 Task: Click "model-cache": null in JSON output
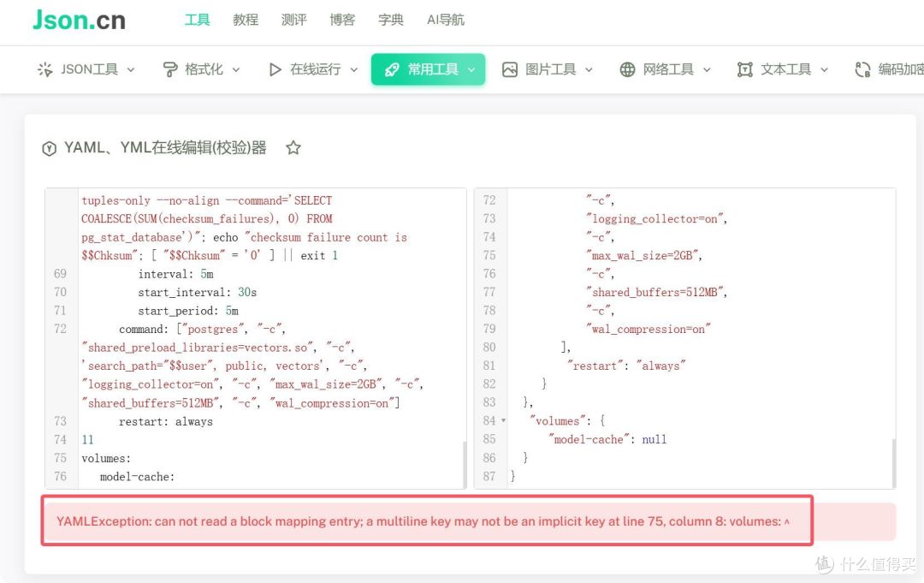point(607,439)
